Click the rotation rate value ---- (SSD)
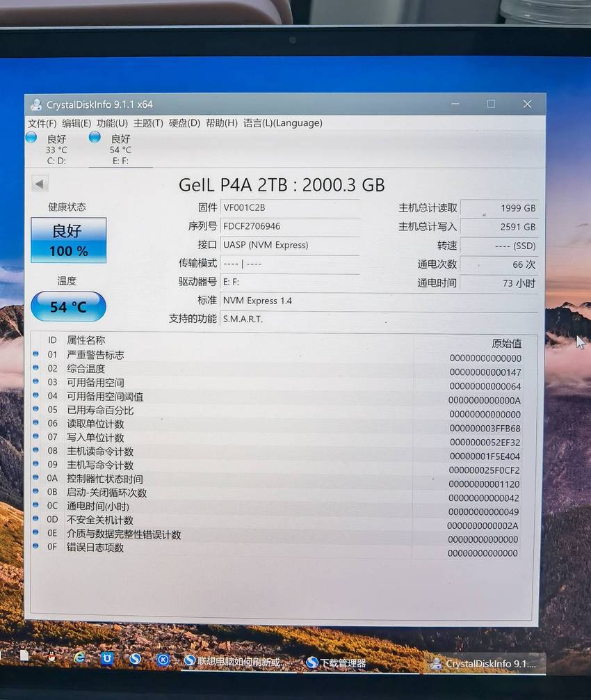The image size is (591, 700). click(x=499, y=246)
